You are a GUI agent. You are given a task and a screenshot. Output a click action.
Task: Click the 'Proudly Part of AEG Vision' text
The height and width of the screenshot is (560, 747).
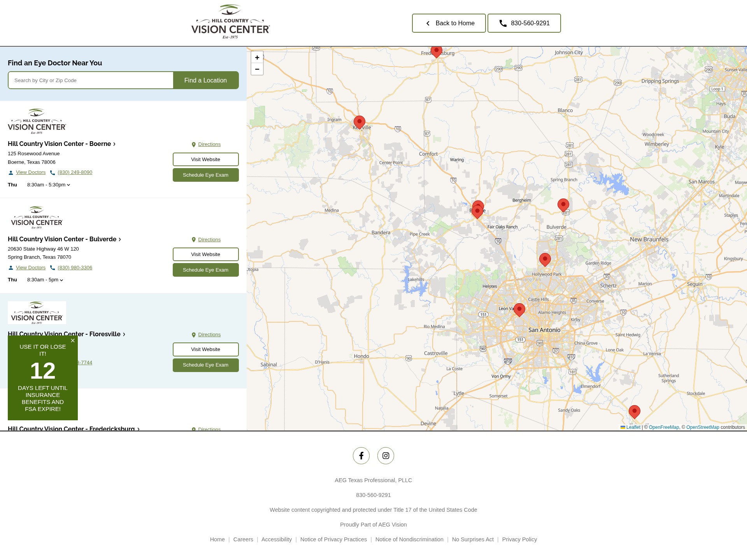[373, 525]
